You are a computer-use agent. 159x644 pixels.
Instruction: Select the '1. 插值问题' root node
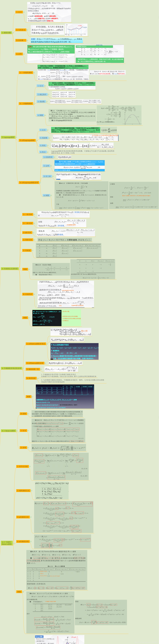point(6,33)
